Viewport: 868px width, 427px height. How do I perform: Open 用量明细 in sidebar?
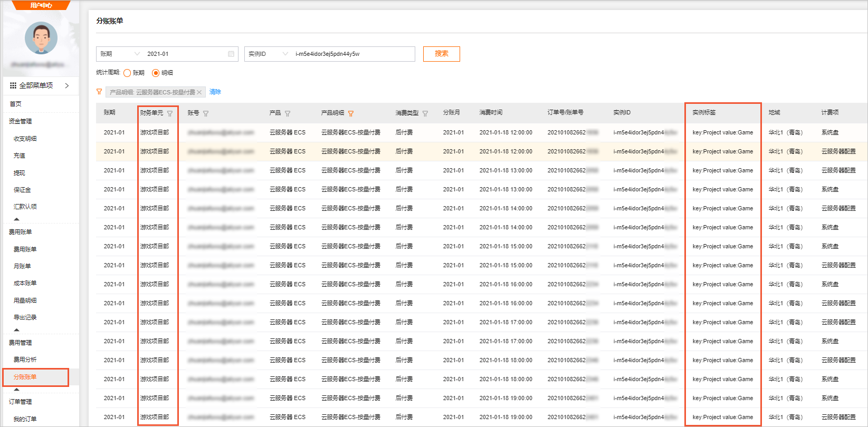(x=25, y=300)
